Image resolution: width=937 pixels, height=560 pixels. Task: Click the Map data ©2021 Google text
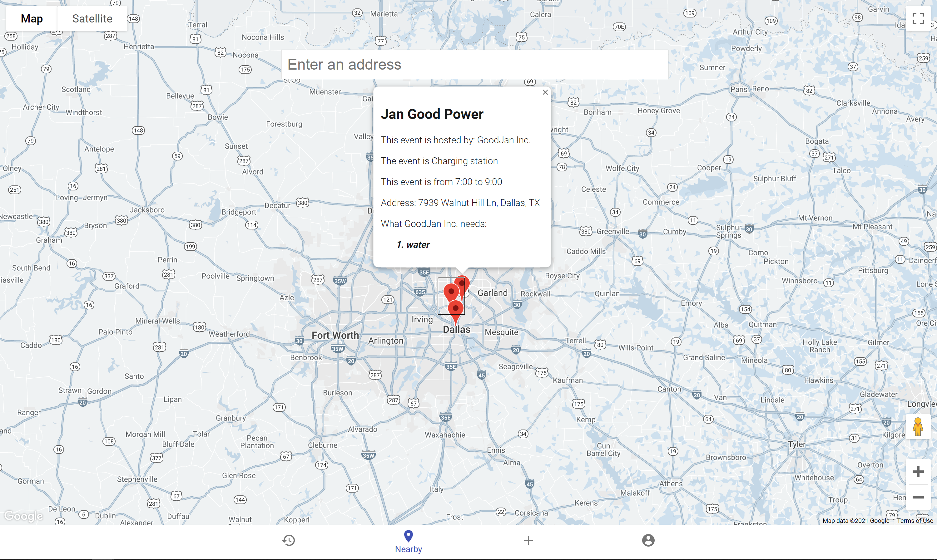(855, 520)
